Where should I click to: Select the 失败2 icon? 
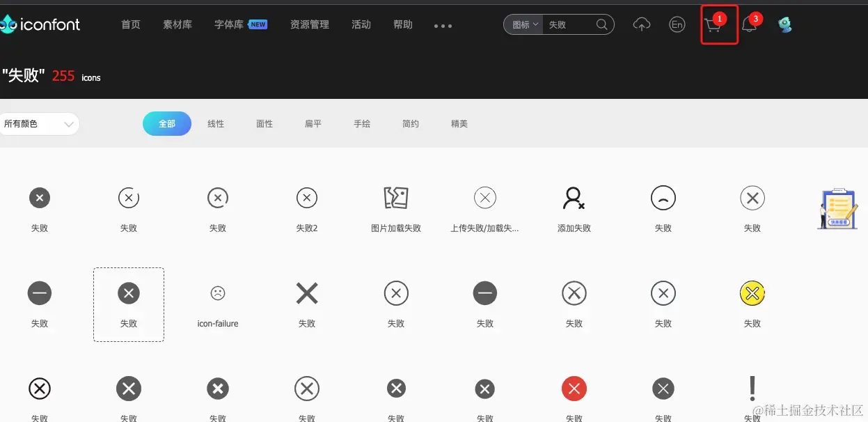tap(307, 198)
